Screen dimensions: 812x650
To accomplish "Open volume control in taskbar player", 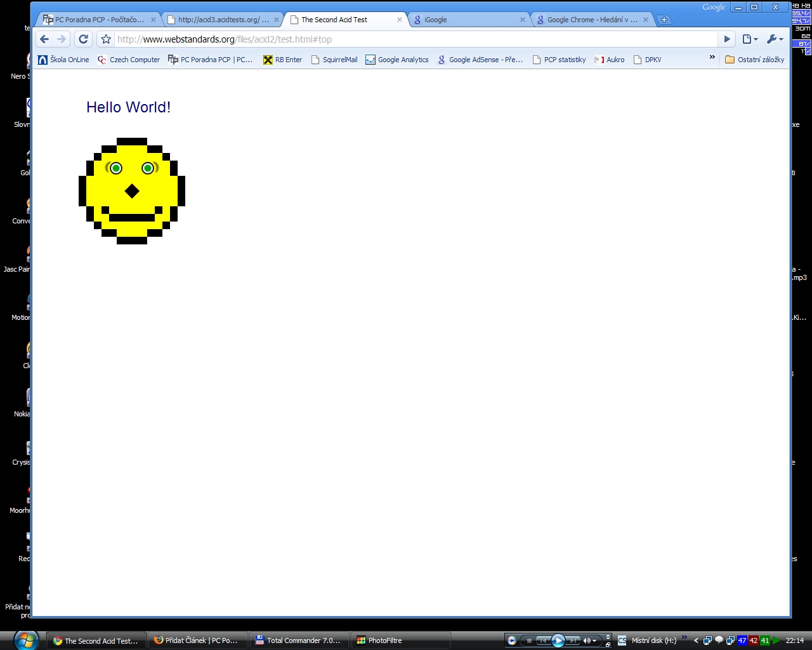I will coord(589,640).
